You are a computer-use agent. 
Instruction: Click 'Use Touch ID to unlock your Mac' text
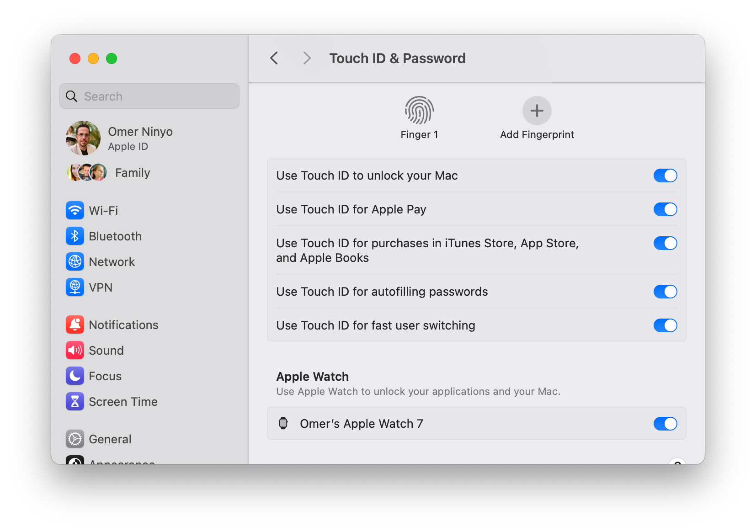[x=367, y=176]
